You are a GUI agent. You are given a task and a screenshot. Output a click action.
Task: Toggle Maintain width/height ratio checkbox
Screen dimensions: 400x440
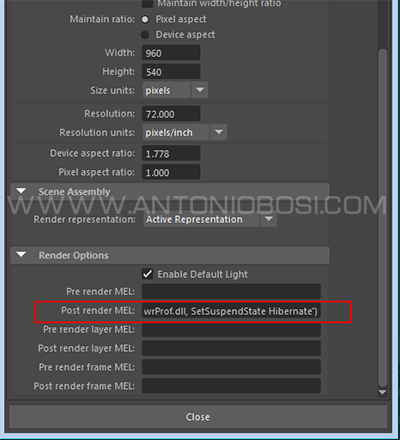click(x=147, y=4)
